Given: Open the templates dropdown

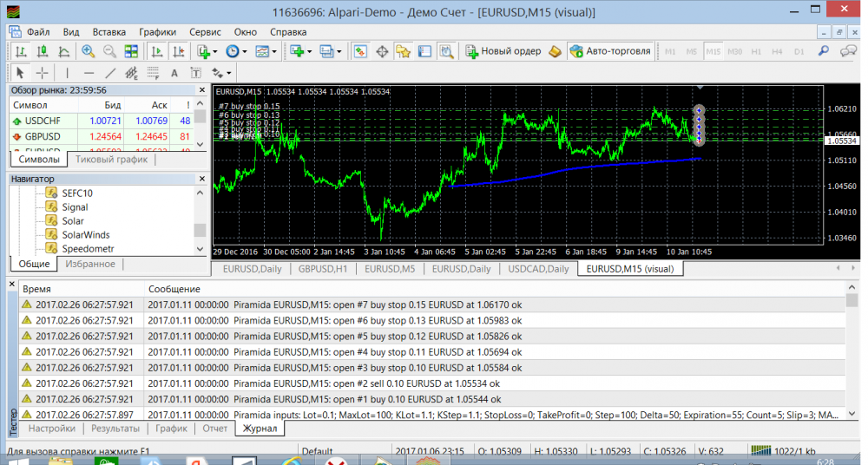Looking at the screenshot, I should click(266, 51).
